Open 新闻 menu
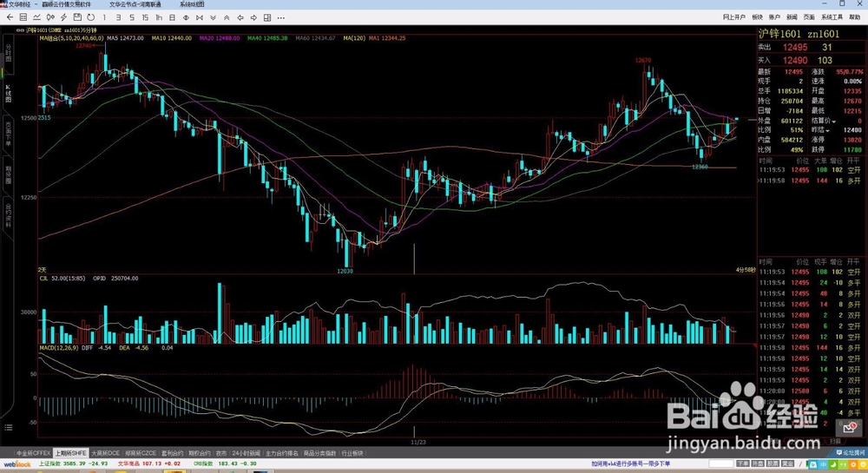Screen dimensions: 868x473 (x=792, y=17)
